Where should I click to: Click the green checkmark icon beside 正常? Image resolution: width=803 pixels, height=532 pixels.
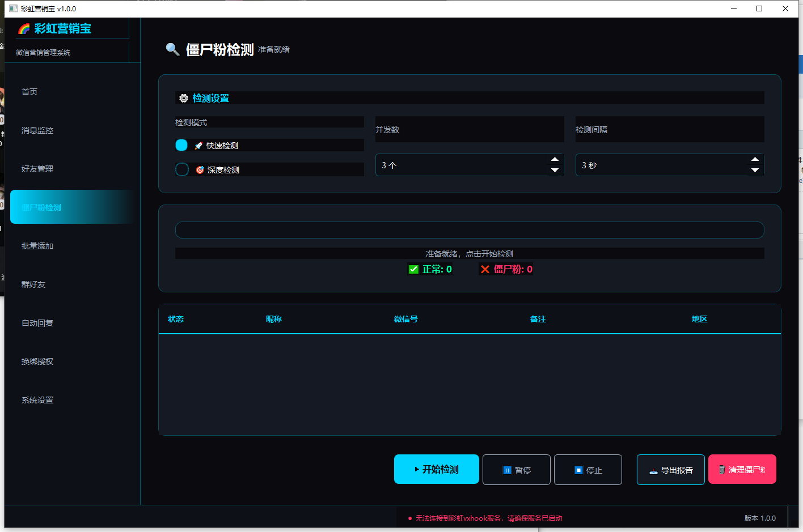click(413, 269)
